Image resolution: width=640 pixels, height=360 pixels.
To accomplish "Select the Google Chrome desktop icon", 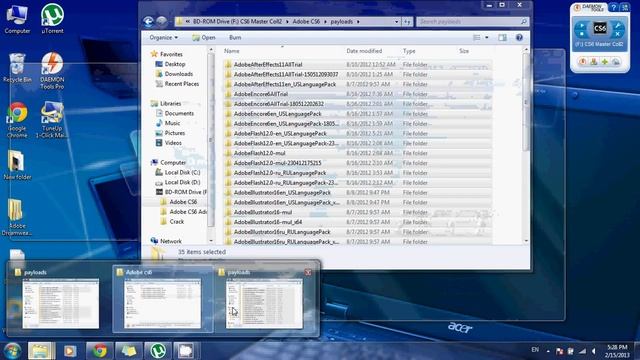I will 17,120.
